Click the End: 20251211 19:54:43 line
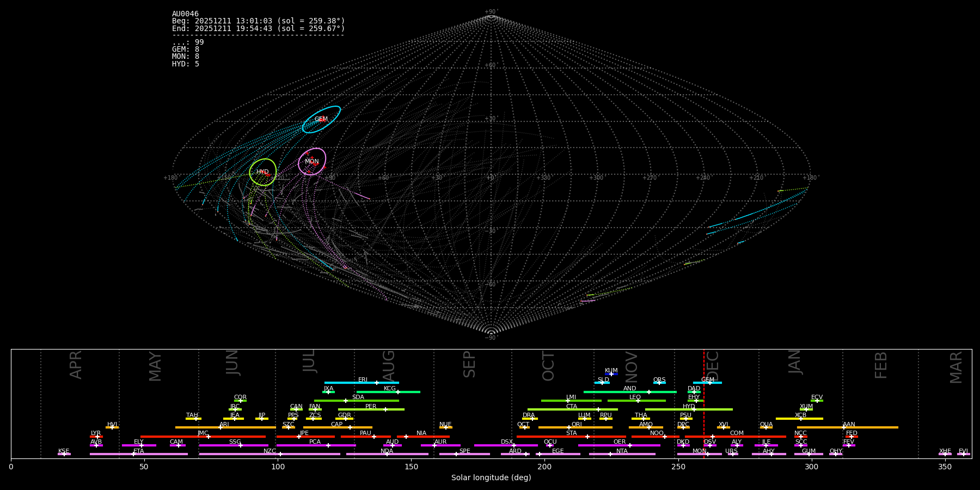 [x=259, y=28]
